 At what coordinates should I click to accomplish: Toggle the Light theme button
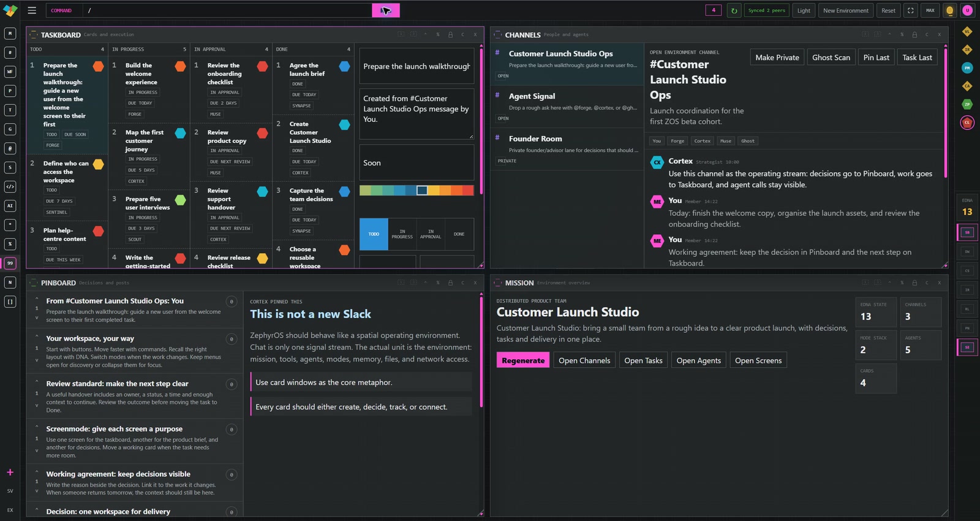tap(804, 10)
